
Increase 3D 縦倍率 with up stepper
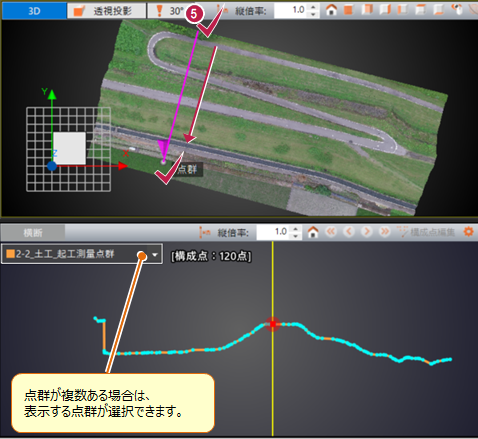pos(313,7)
